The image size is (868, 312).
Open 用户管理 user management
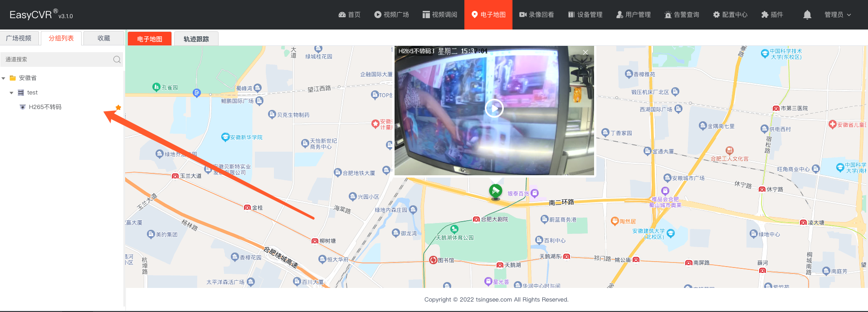pos(634,15)
